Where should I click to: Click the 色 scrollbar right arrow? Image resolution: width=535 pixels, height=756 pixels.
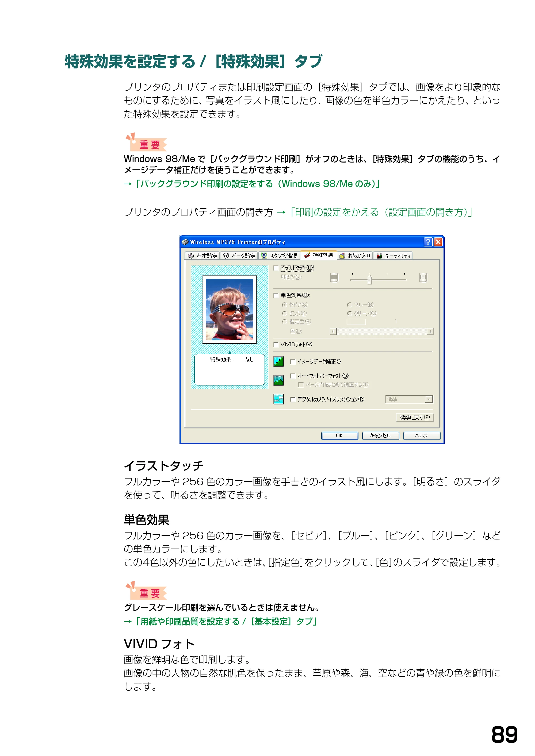pyautogui.click(x=430, y=331)
